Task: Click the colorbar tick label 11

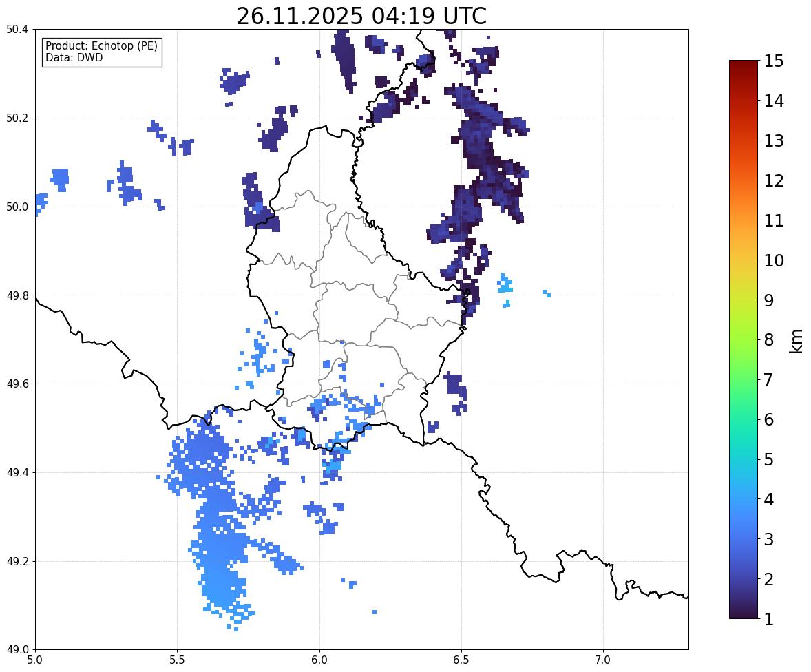Action: (774, 220)
